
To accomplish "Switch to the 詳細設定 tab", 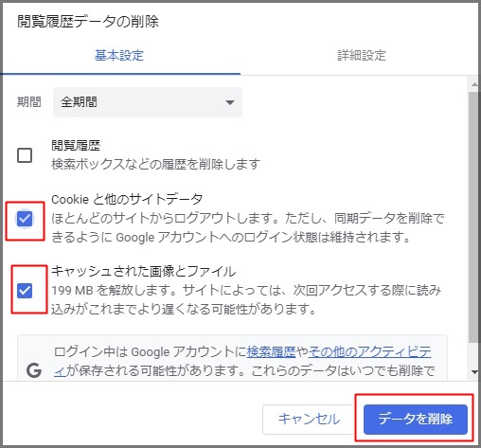I will [x=362, y=55].
